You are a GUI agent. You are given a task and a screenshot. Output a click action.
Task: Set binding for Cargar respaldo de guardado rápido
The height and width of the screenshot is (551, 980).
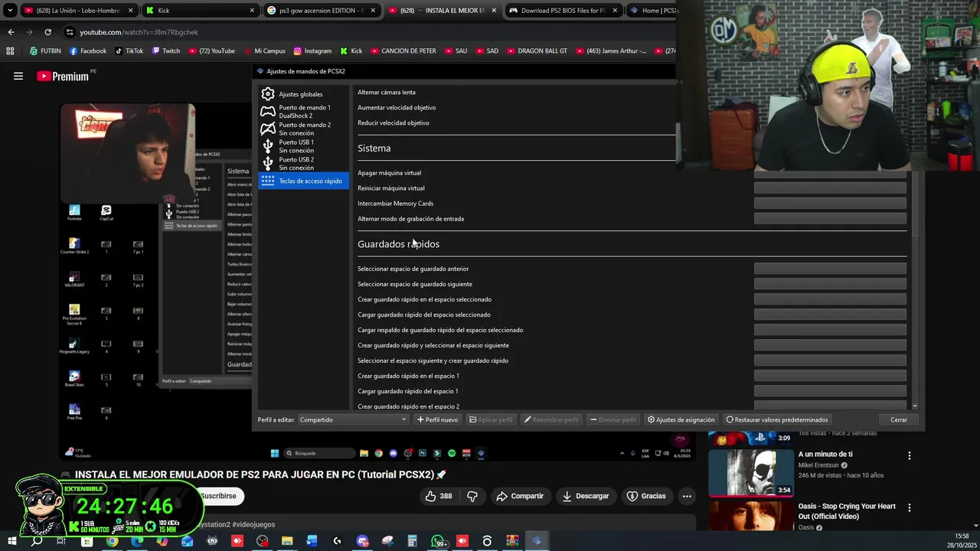(830, 330)
